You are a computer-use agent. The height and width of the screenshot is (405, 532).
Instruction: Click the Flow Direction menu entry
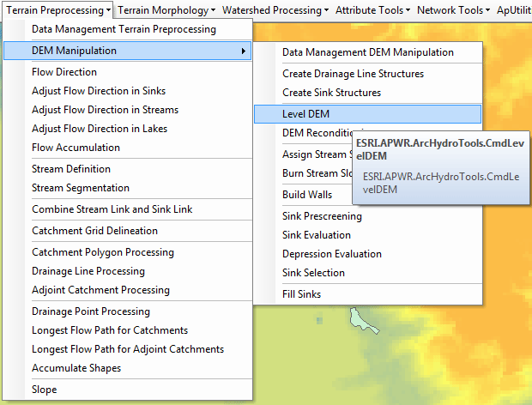(64, 72)
